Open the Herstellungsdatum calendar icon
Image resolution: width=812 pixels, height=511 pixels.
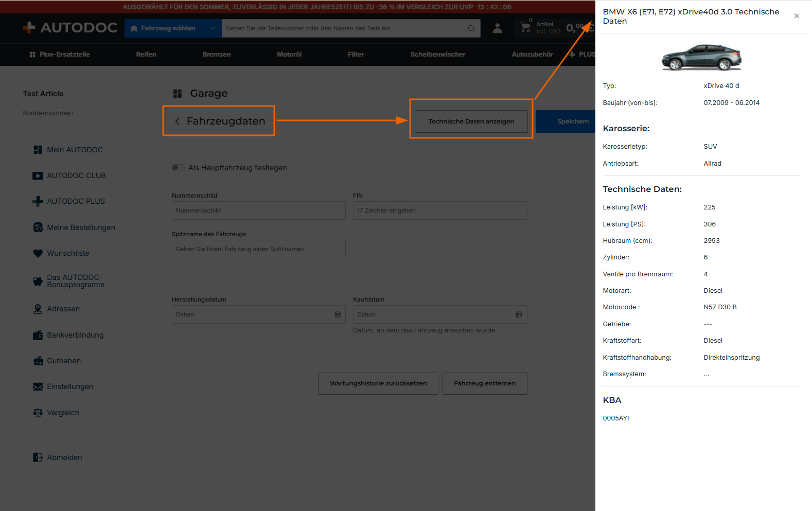(338, 314)
